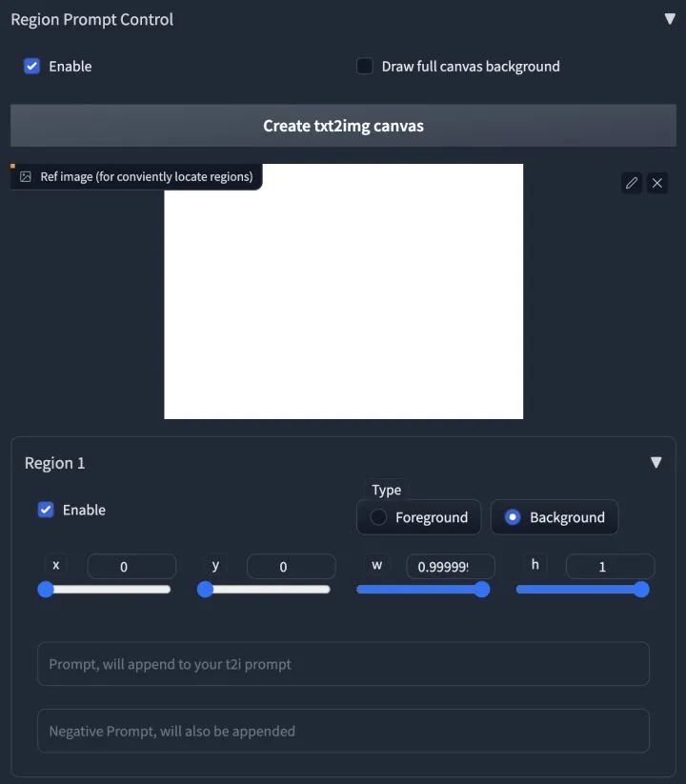Disable Region 1 via its Enable checkbox

(x=46, y=510)
